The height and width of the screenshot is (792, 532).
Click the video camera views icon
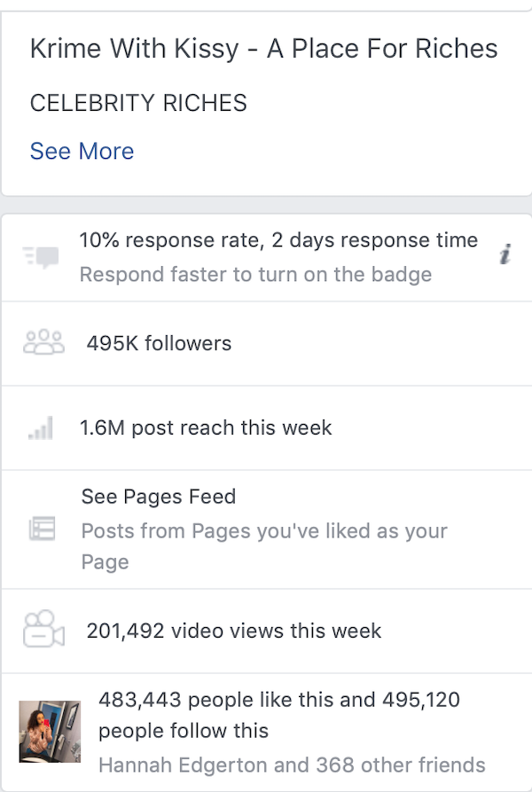pyautogui.click(x=43, y=630)
